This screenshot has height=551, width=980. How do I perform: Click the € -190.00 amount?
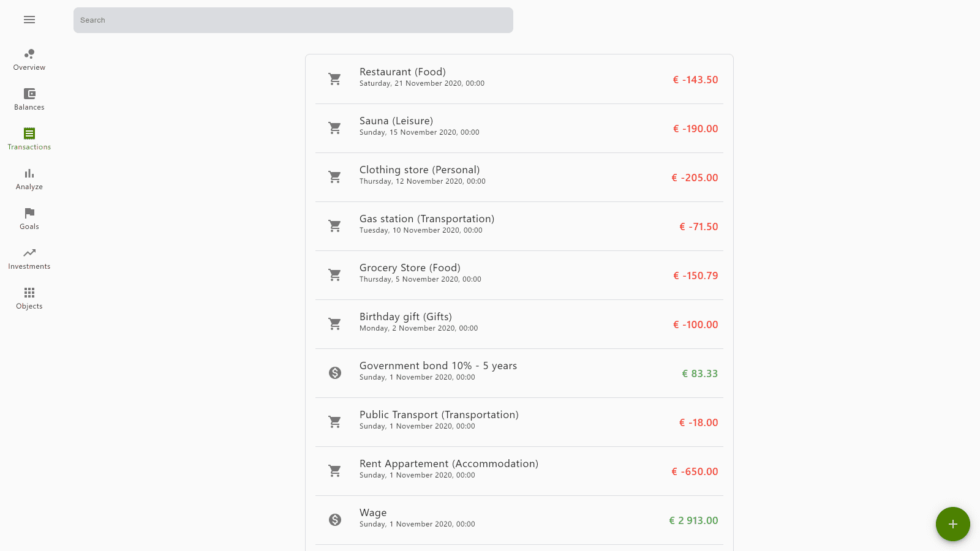(x=695, y=129)
